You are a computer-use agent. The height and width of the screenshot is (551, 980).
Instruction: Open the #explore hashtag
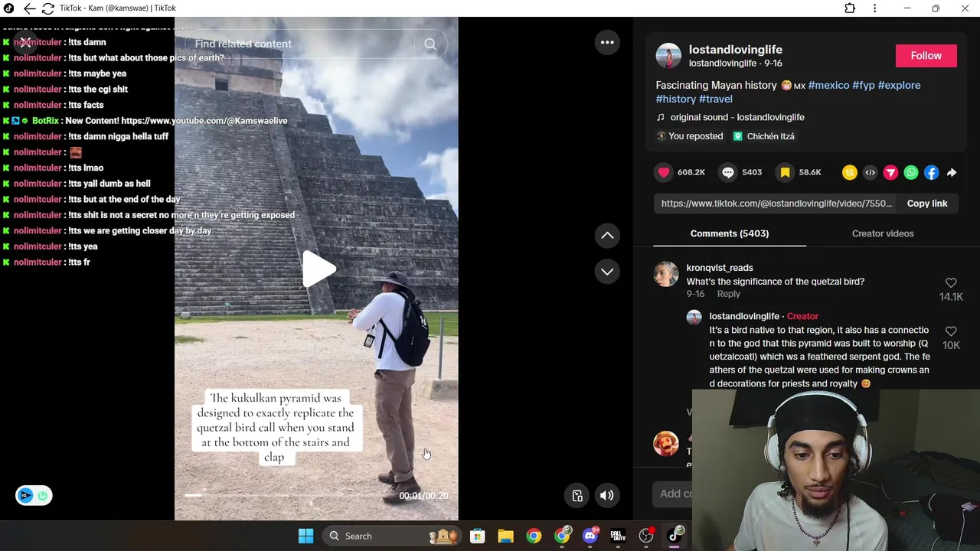(900, 85)
